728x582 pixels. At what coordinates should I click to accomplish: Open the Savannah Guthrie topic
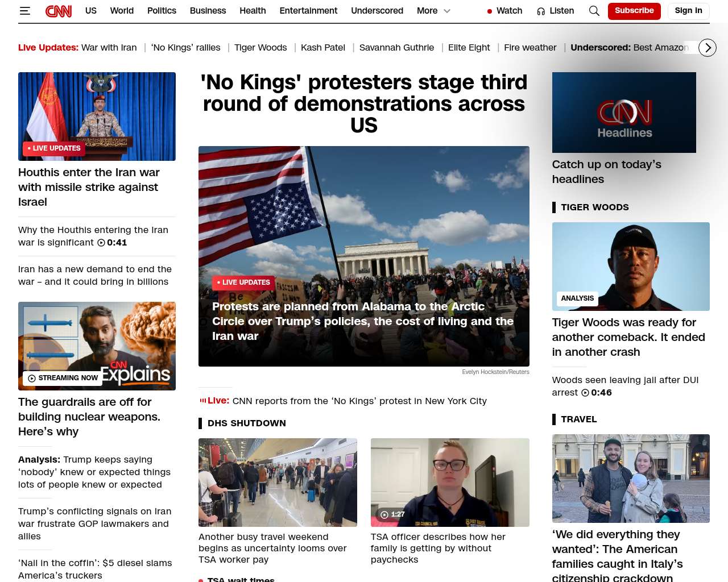[396, 48]
